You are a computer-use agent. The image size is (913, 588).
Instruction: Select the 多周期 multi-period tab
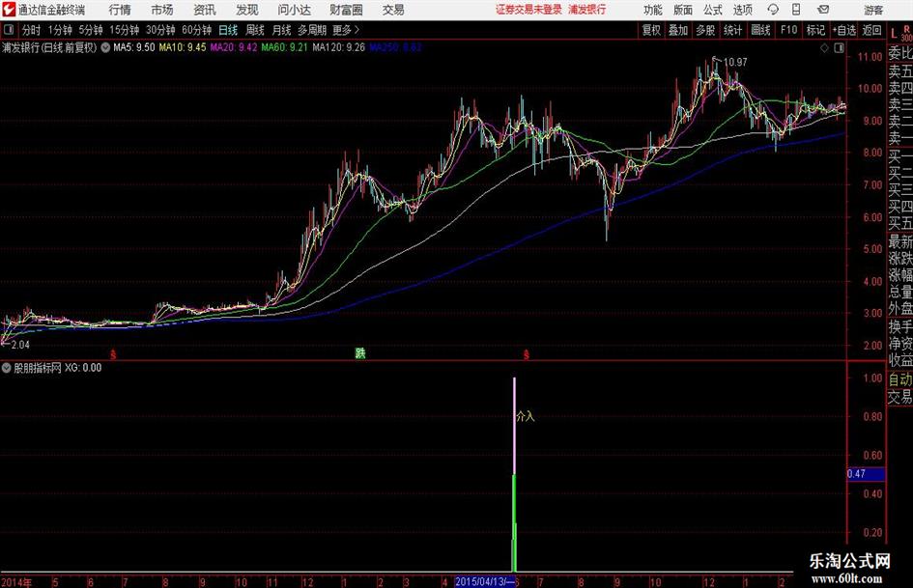pyautogui.click(x=312, y=30)
